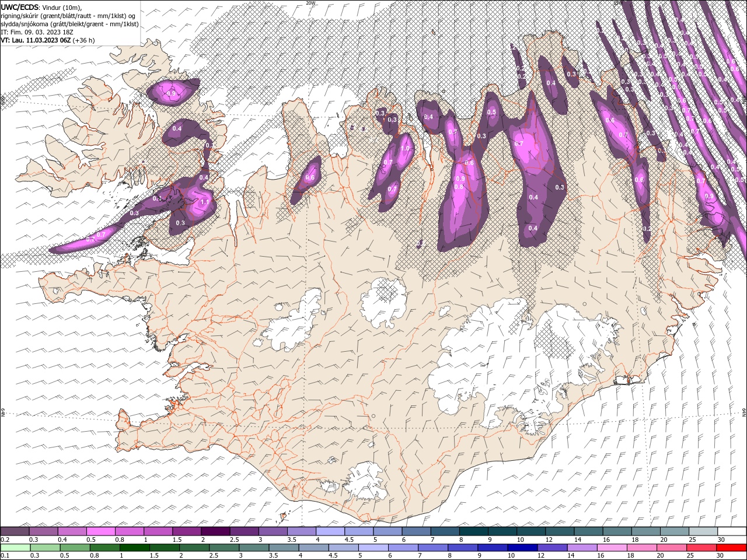Select the bright red 30 swatch, lower row
Viewport: 747px width, 560px height.
click(732, 548)
